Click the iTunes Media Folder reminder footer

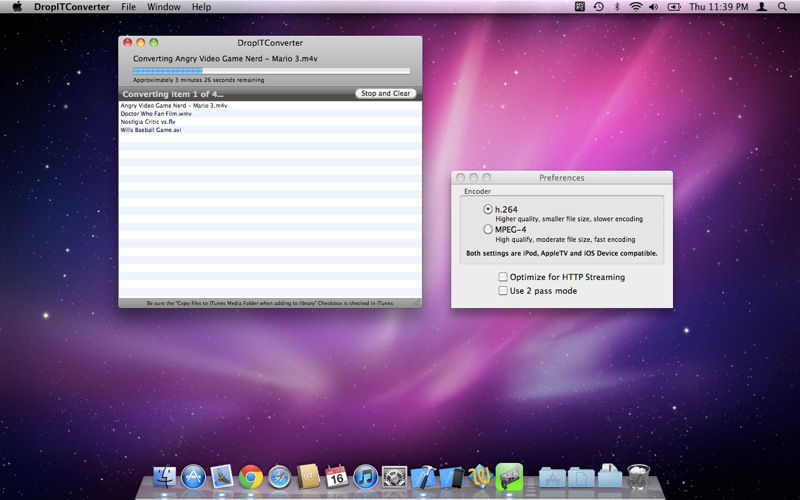pos(270,303)
